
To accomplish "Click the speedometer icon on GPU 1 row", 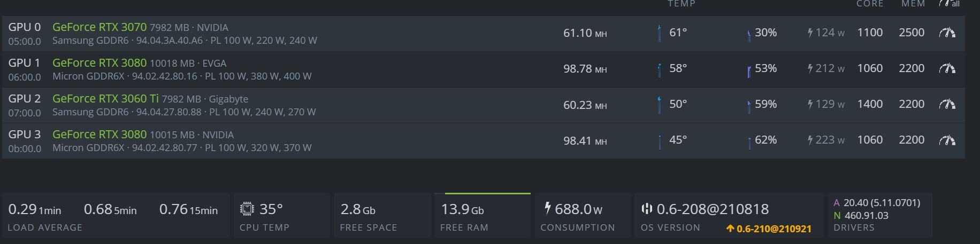I will (947, 69).
